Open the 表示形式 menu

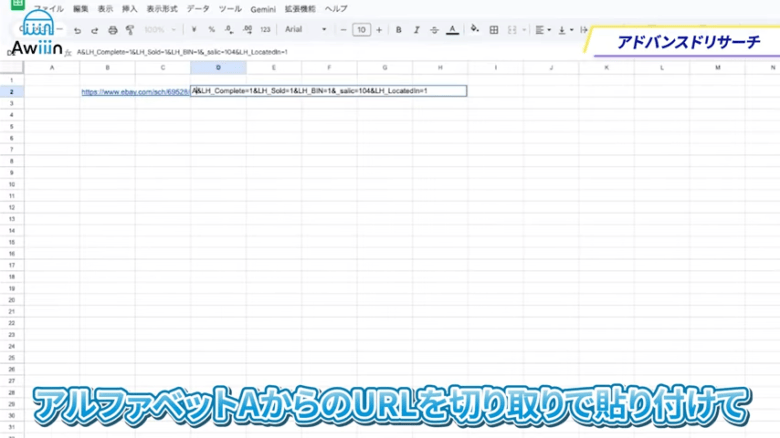pyautogui.click(x=162, y=9)
